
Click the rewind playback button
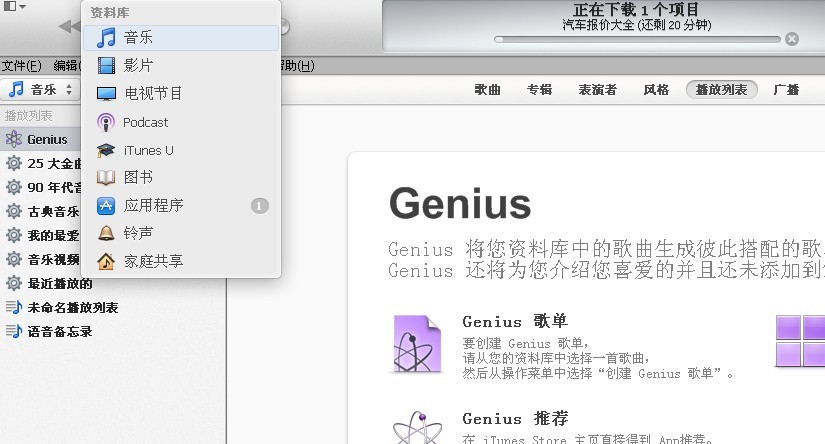pyautogui.click(x=69, y=26)
